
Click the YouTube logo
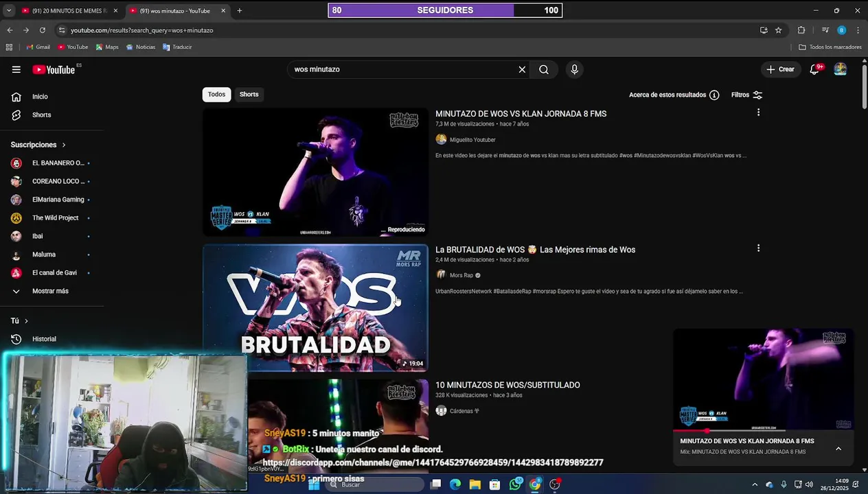coord(54,69)
